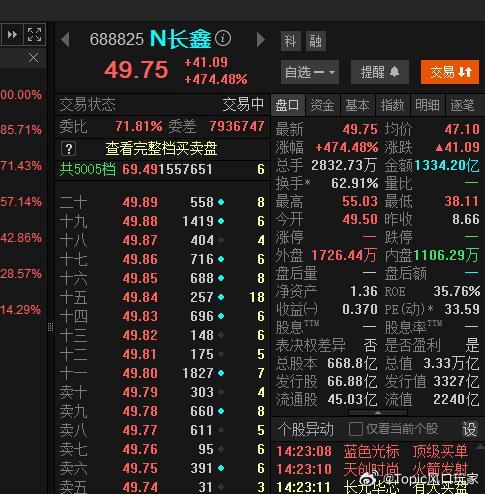Click the question mark help icon
The height and width of the screenshot is (494, 485).
[x=69, y=149]
